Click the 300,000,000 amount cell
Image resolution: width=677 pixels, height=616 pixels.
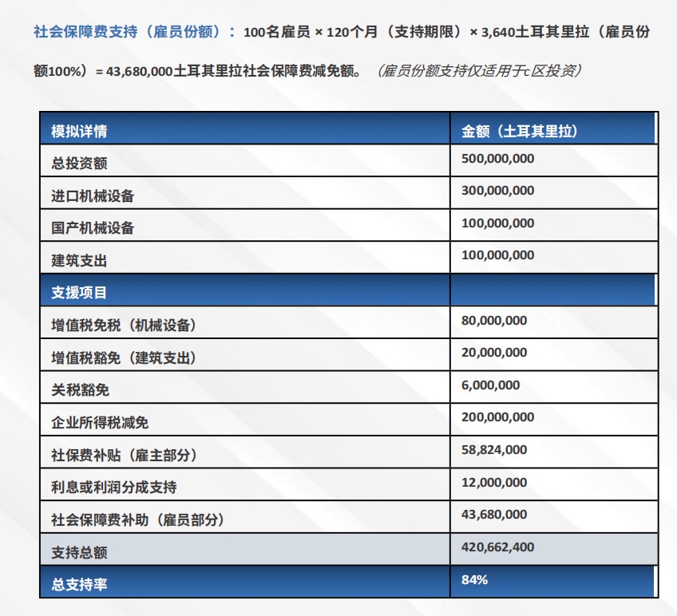497,191
